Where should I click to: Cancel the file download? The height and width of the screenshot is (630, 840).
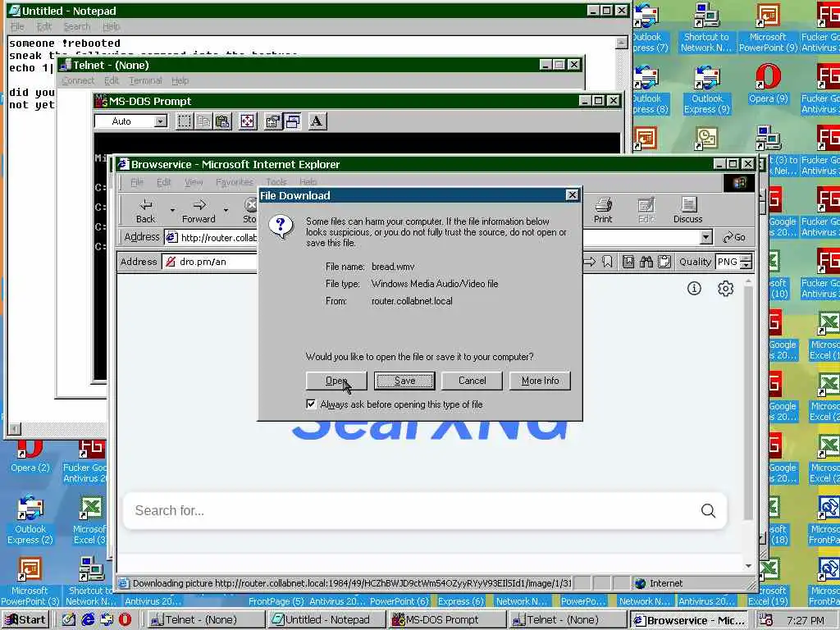[x=472, y=381]
